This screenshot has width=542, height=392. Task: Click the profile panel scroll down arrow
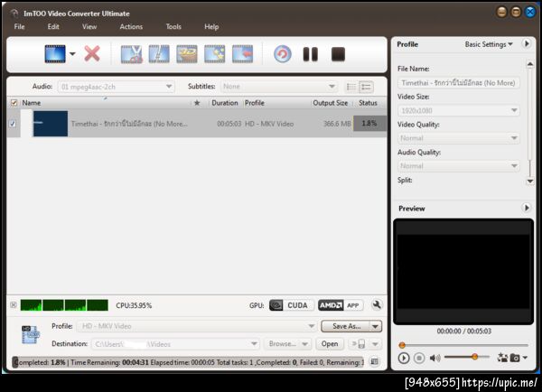pos(530,182)
